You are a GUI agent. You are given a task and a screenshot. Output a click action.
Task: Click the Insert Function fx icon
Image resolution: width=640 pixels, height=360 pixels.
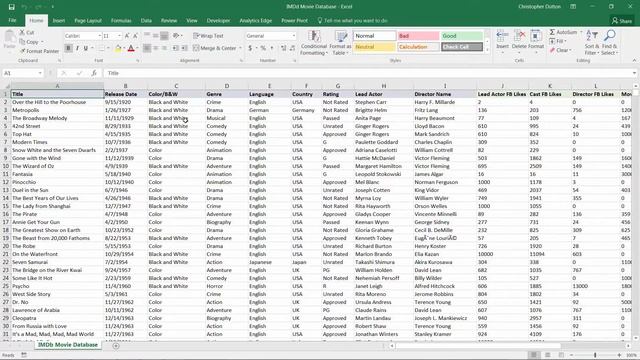[x=94, y=73]
